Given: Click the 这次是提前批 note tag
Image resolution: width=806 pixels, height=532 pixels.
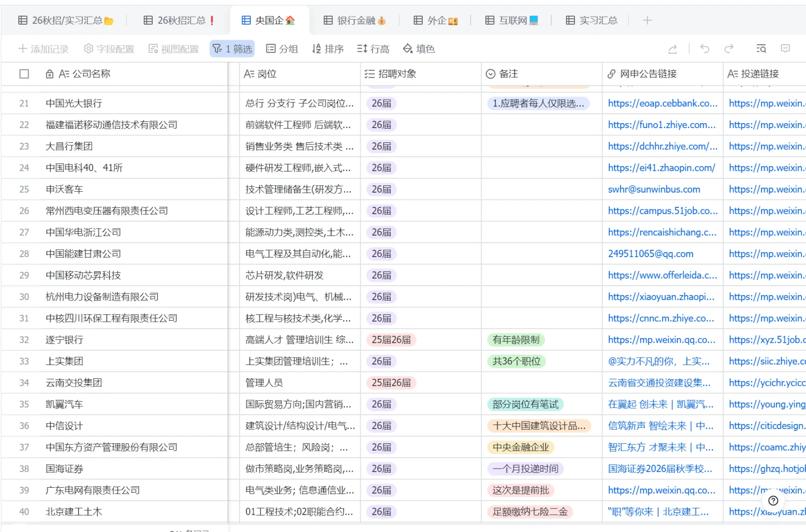Looking at the screenshot, I should (x=521, y=491).
